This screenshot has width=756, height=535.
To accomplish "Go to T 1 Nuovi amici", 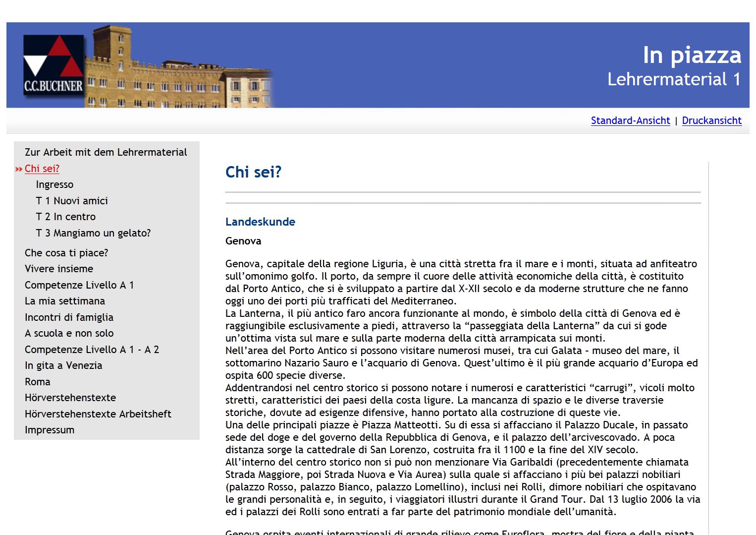I will tap(72, 201).
